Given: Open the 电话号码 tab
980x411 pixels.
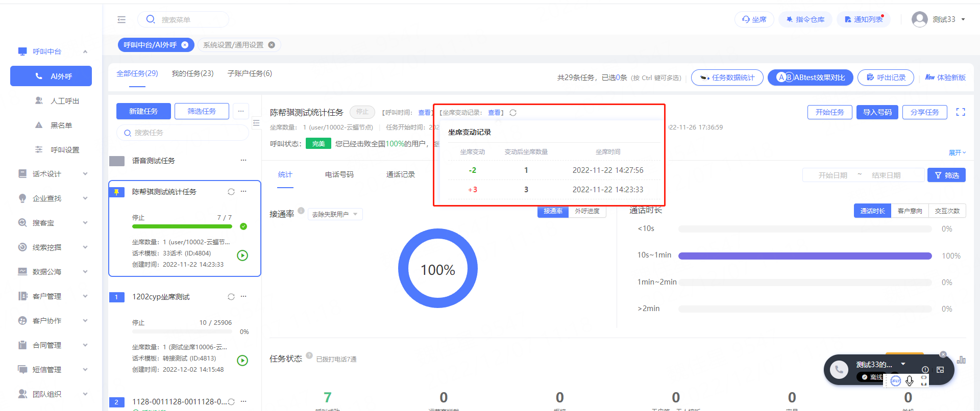Looking at the screenshot, I should point(339,174).
